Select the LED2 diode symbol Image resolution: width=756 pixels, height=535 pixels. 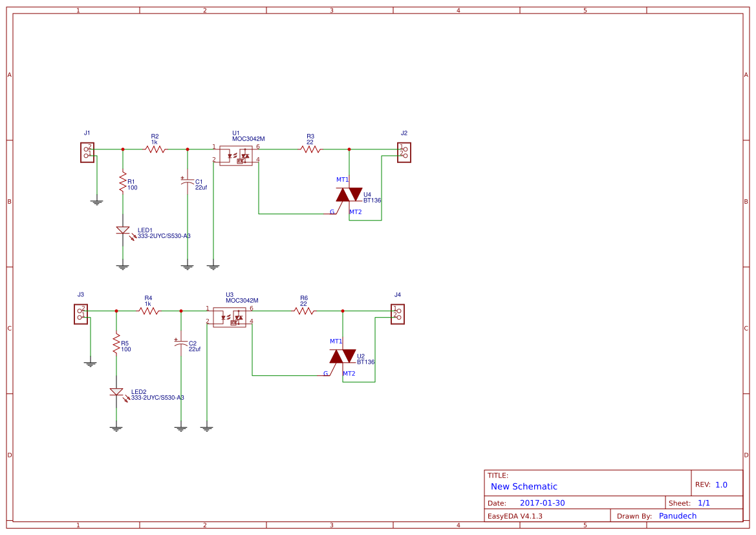pos(116,393)
